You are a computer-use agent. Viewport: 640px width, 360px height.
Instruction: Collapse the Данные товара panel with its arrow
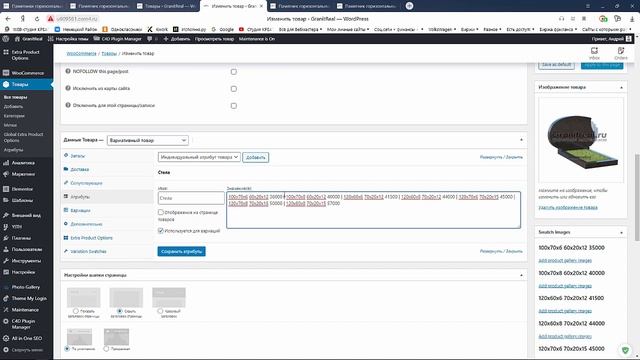tap(521, 140)
